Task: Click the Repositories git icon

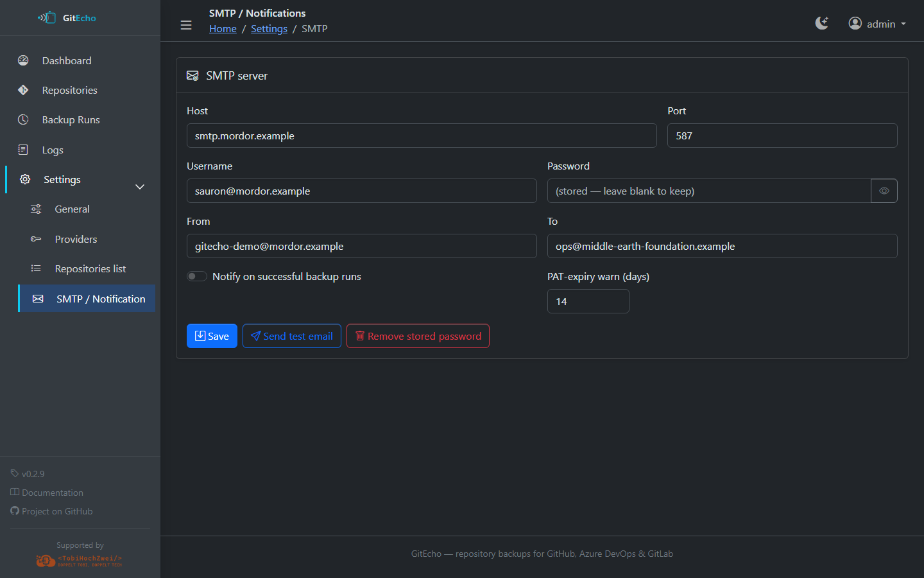Action: tap(23, 90)
